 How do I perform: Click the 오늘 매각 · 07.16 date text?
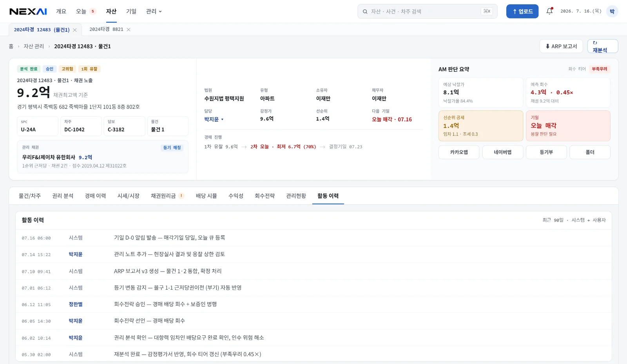[392, 119]
